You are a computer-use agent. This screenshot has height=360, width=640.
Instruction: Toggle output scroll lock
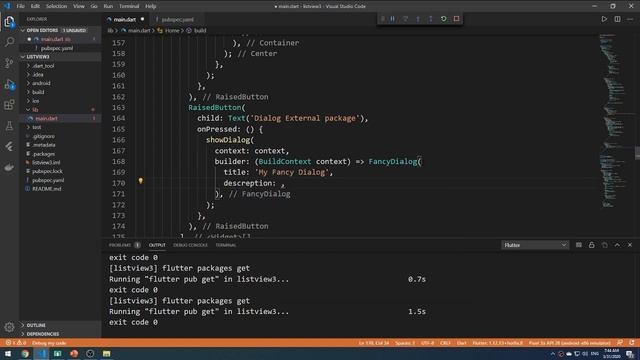[591, 245]
